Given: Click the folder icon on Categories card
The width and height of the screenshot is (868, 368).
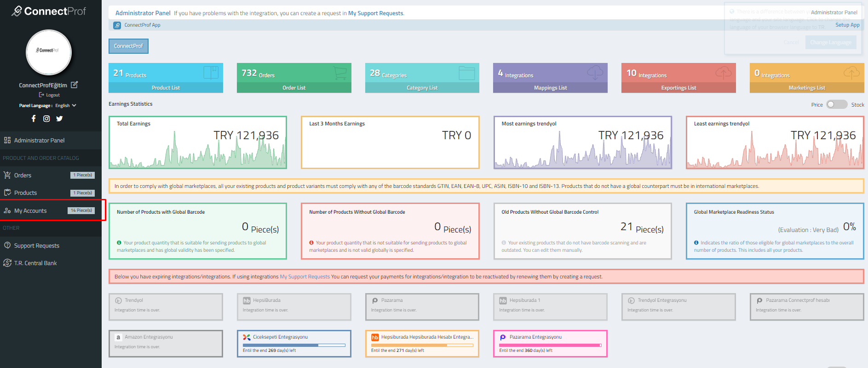Looking at the screenshot, I should [466, 73].
